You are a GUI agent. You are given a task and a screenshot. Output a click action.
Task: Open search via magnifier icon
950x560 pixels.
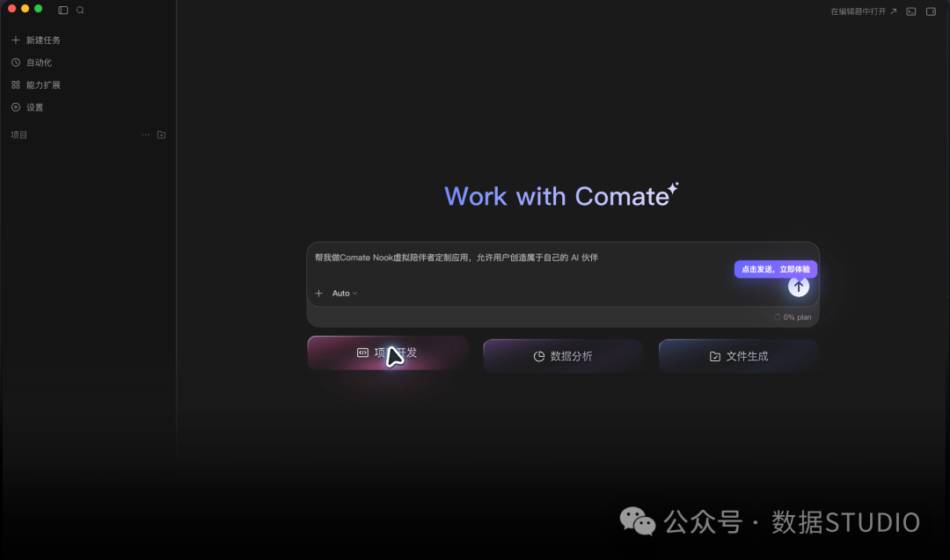[80, 11]
